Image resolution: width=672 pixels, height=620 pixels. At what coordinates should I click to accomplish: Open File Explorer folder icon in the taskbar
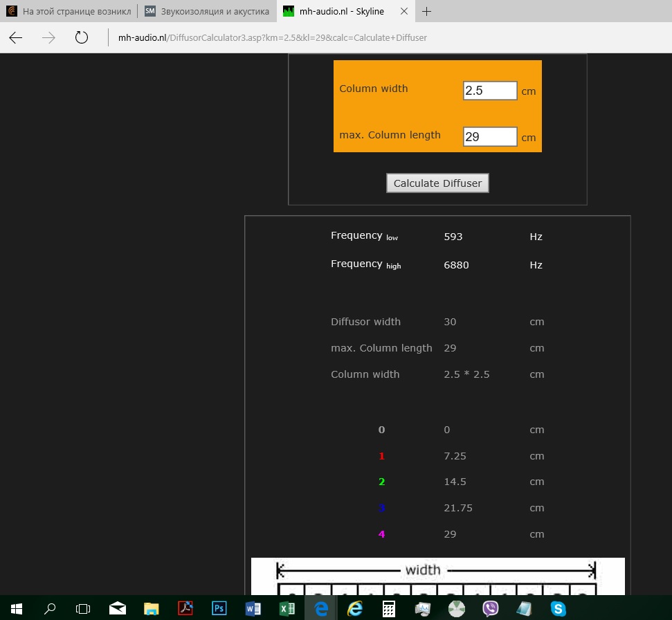152,608
